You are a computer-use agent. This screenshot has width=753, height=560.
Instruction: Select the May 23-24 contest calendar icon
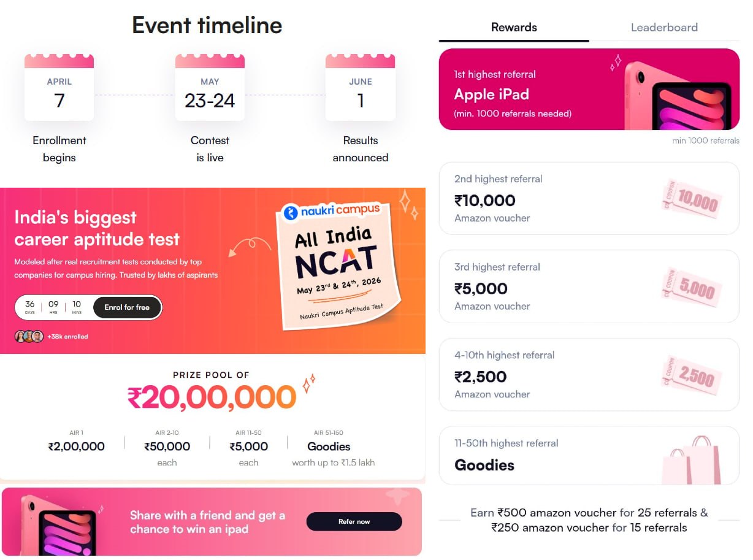click(210, 89)
